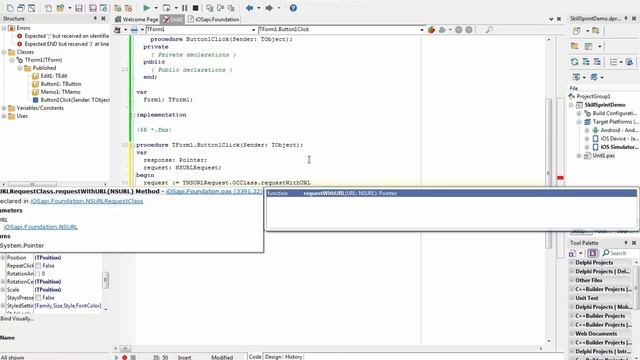Open the Run button dropdown arrow
The height and width of the screenshot is (360, 640).
coord(156,8)
